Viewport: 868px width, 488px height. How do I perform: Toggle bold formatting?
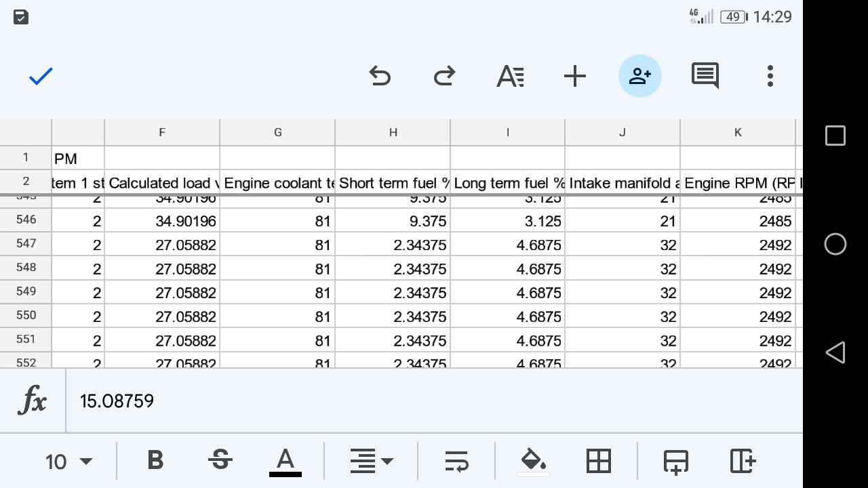tap(155, 461)
